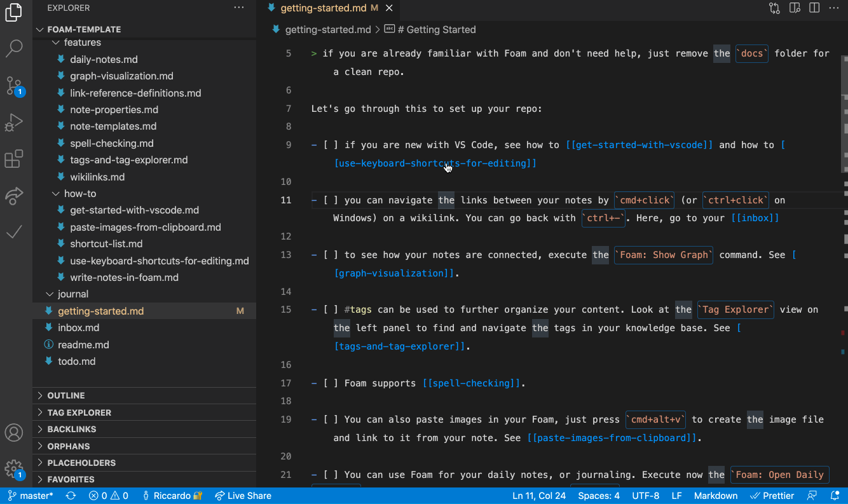Start a Live Share session

tap(243, 495)
